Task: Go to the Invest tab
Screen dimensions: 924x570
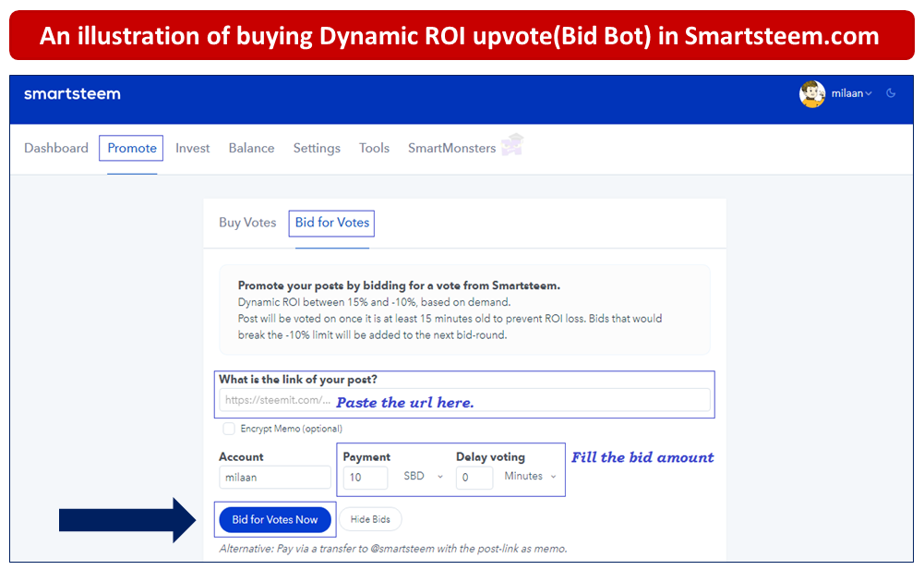Action: (192, 148)
